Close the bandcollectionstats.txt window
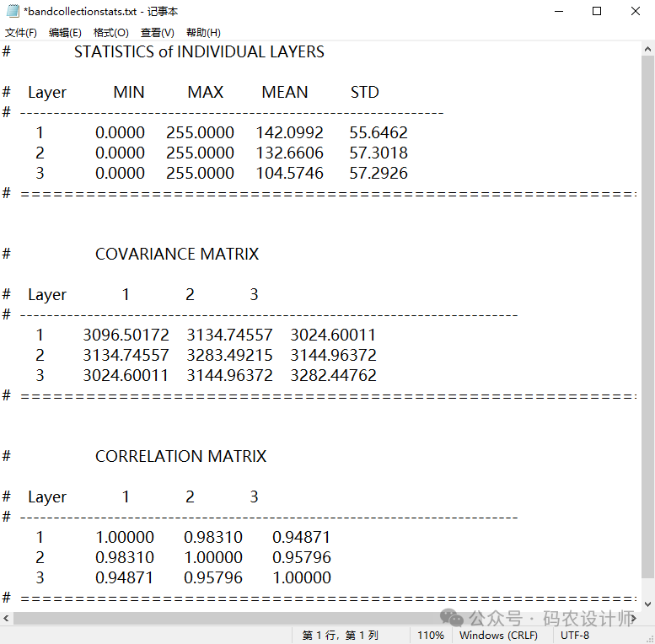 pyautogui.click(x=636, y=11)
